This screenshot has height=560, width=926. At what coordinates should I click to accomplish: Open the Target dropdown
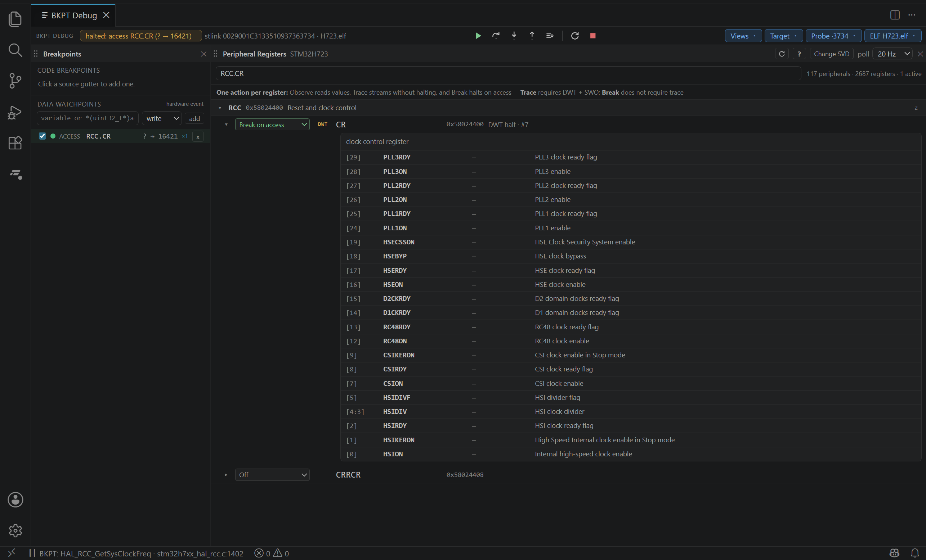tap(784, 36)
